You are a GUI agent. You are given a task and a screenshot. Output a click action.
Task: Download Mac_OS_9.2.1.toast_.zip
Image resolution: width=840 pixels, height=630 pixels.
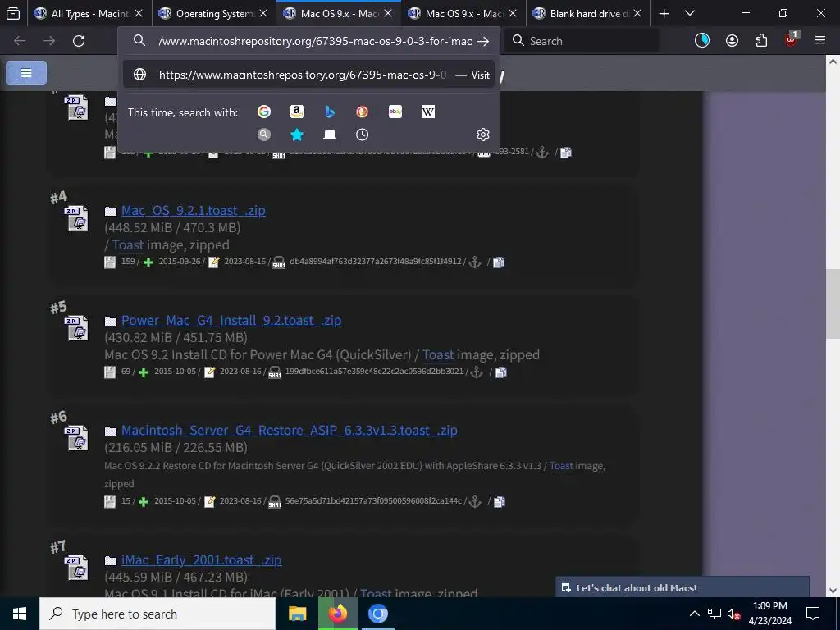[193, 211]
